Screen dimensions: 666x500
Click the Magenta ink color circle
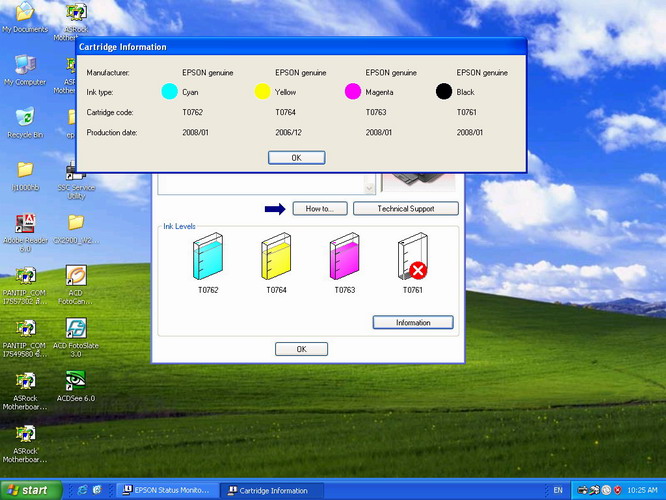[353, 91]
